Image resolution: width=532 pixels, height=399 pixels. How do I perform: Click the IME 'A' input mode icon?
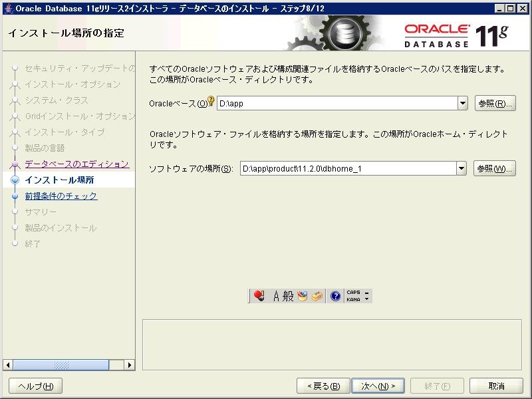(x=277, y=296)
